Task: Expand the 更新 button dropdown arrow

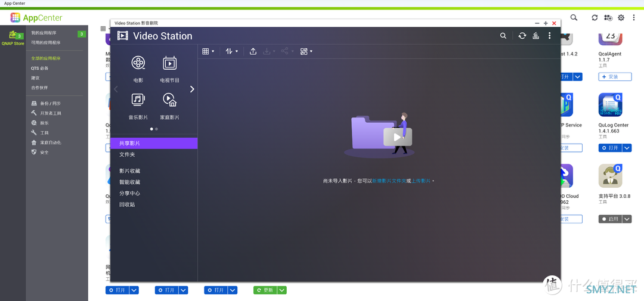Action: coord(281,290)
